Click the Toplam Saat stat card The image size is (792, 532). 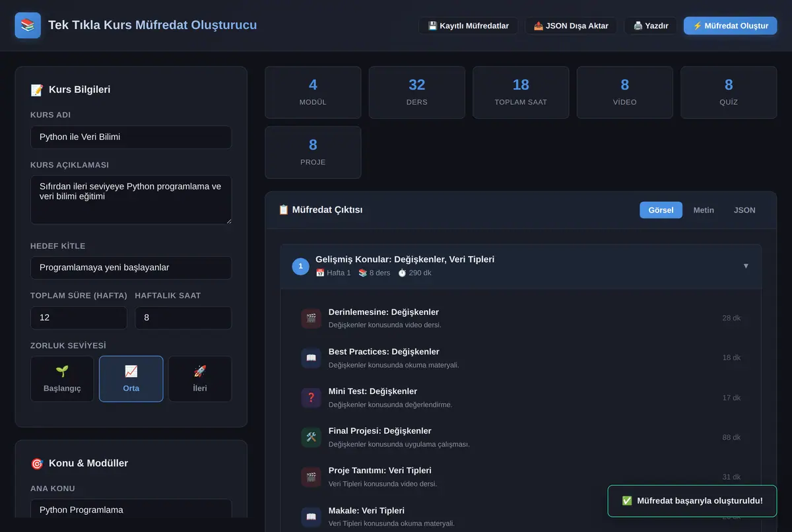(521, 92)
